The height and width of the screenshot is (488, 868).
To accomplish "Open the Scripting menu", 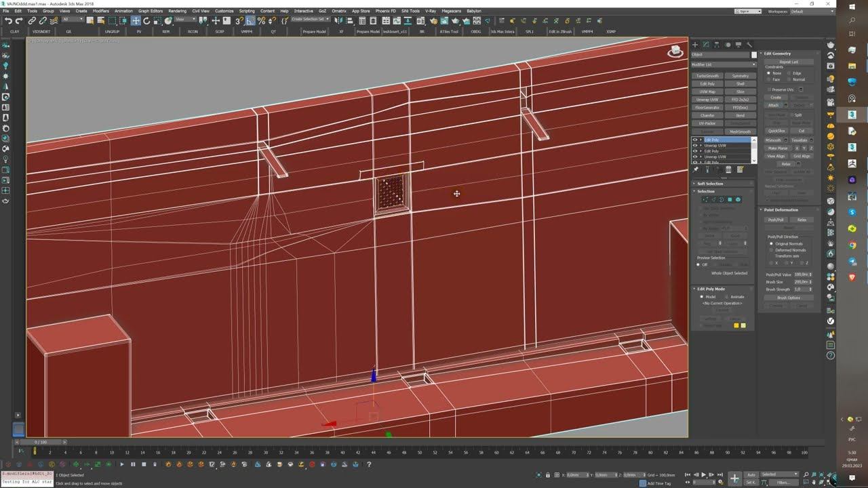I will [247, 11].
